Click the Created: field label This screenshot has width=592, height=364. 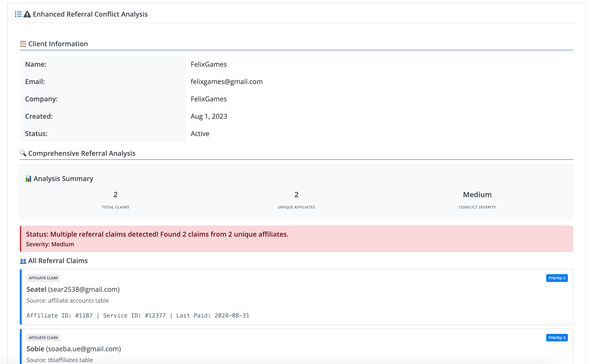39,116
